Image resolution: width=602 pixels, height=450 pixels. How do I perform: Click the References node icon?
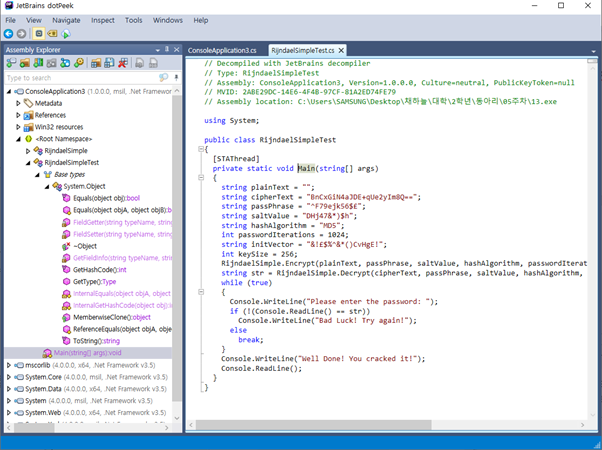click(x=28, y=115)
